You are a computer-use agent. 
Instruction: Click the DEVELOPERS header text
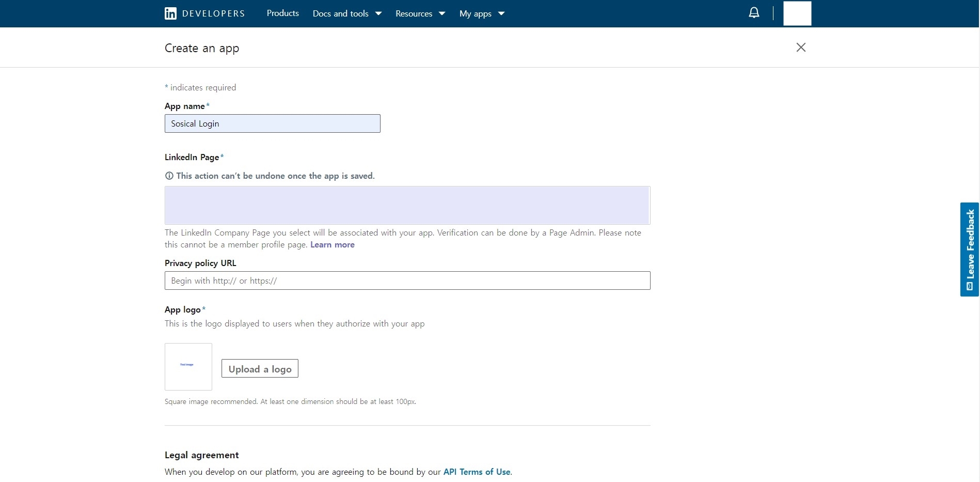(213, 13)
